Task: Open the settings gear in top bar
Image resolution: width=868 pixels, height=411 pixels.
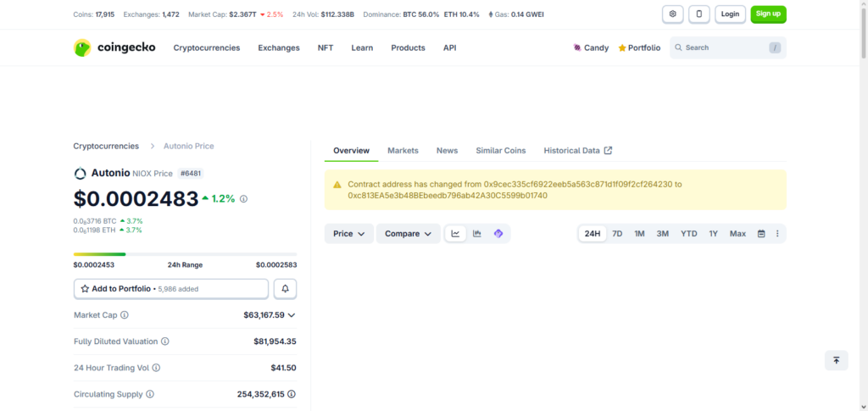Action: tap(672, 14)
